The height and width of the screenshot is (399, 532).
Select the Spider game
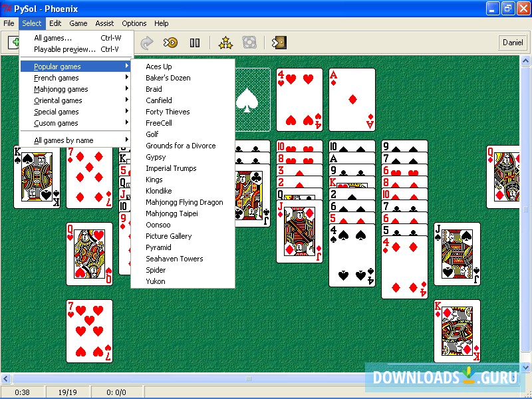click(183, 270)
